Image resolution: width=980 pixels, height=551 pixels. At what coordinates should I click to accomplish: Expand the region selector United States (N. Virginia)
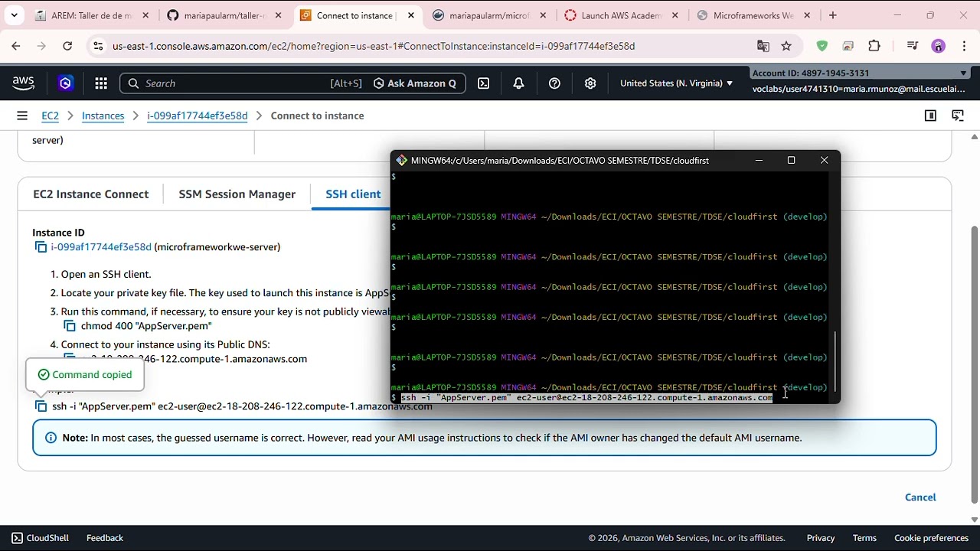tap(676, 83)
